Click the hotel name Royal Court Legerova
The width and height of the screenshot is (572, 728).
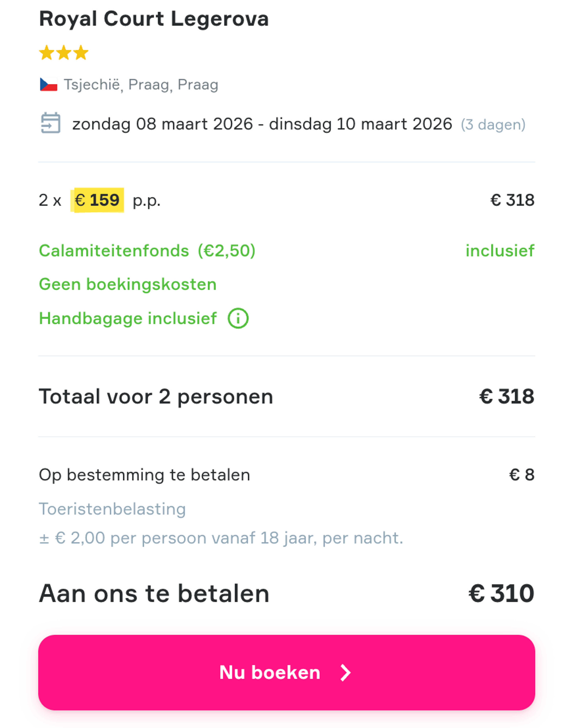pyautogui.click(x=153, y=19)
